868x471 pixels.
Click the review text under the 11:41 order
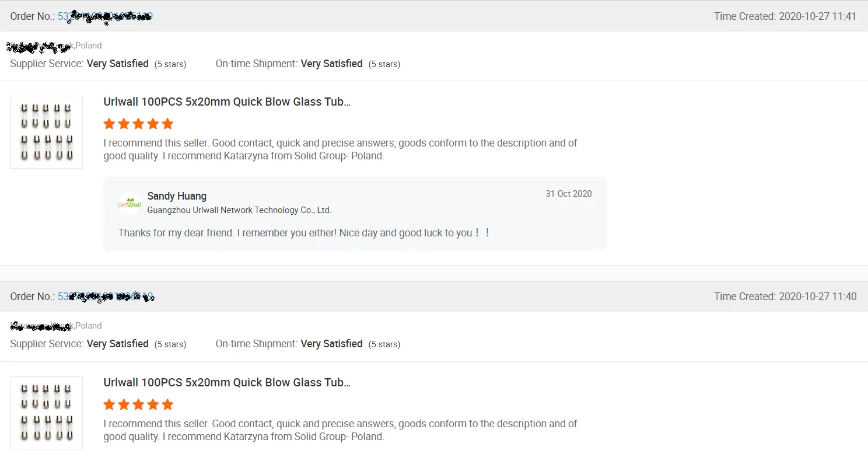[340, 149]
